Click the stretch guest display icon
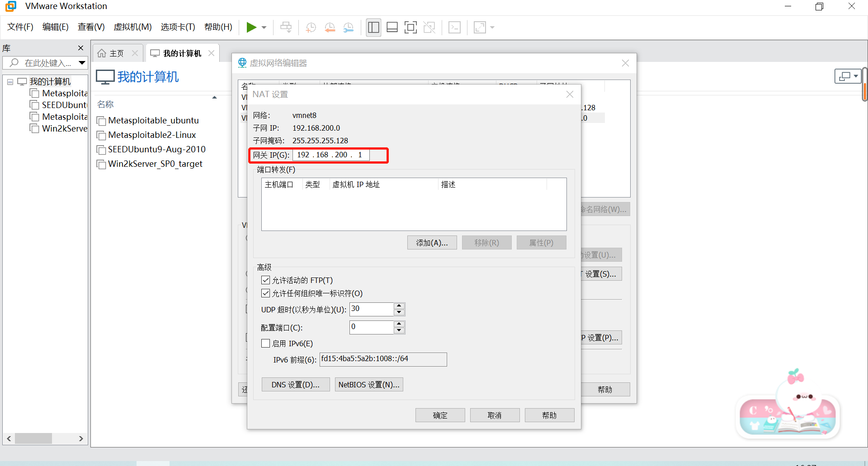The image size is (868, 466). pos(480,28)
